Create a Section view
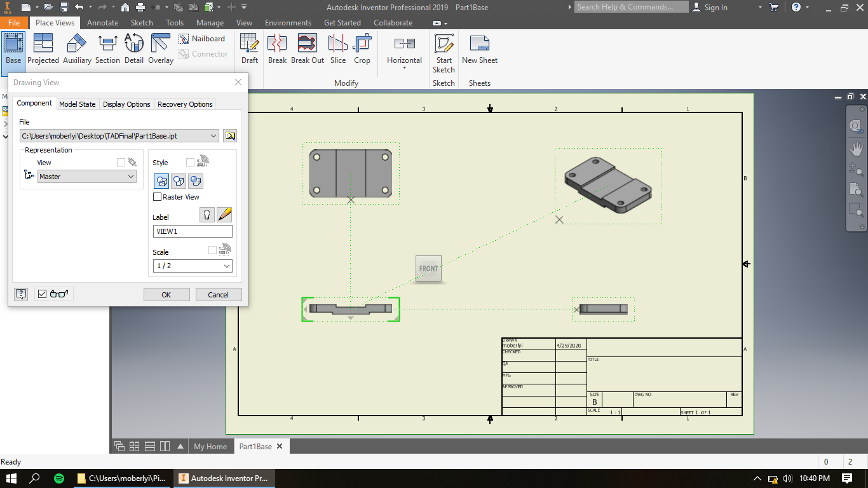This screenshot has height=488, width=868. point(107,49)
